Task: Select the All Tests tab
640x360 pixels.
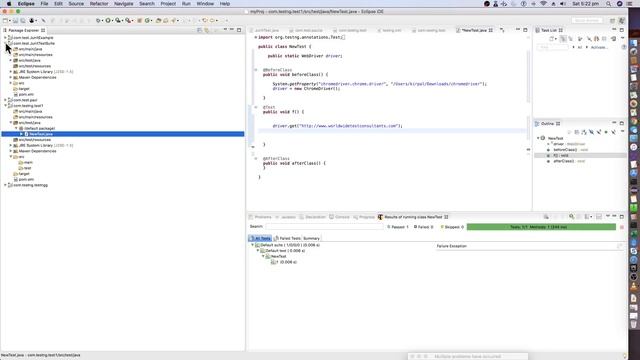Action: point(260,238)
